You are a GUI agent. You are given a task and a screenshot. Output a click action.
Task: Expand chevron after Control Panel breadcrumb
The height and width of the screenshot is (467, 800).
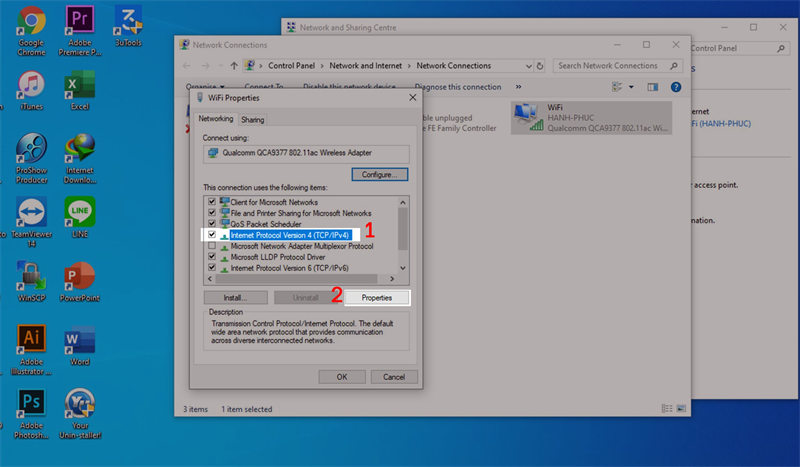click(322, 66)
